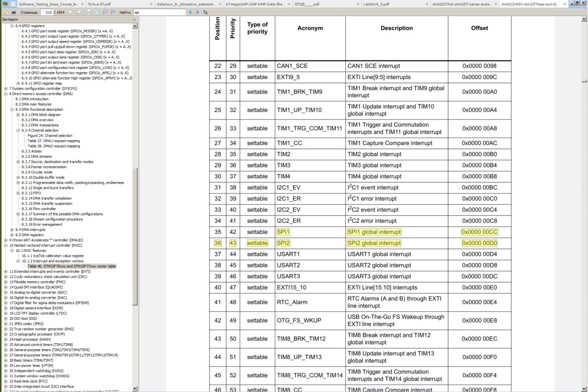Close the bookmarks (Закладки) panel
Screen dimensions: 588x392
[x=135, y=20]
